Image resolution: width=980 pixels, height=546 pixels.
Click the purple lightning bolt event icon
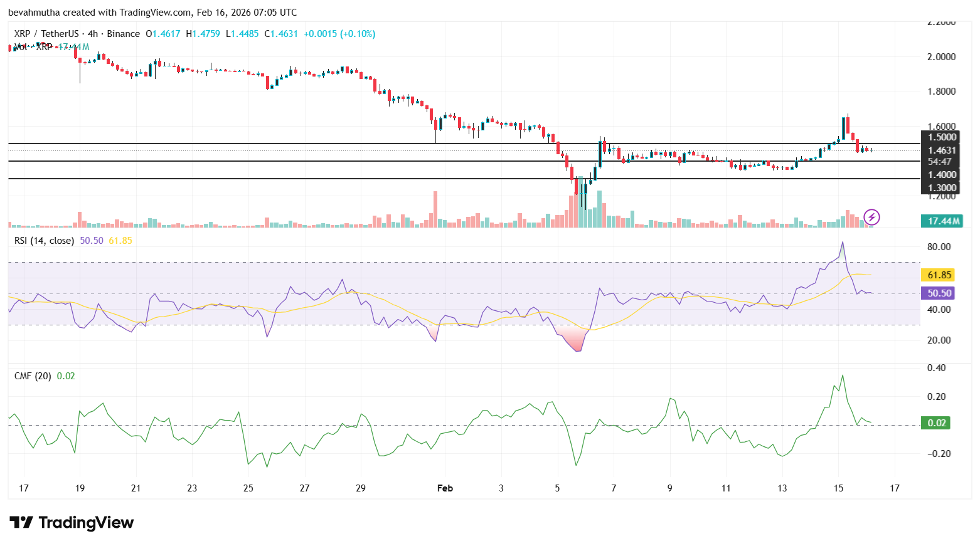(x=872, y=218)
